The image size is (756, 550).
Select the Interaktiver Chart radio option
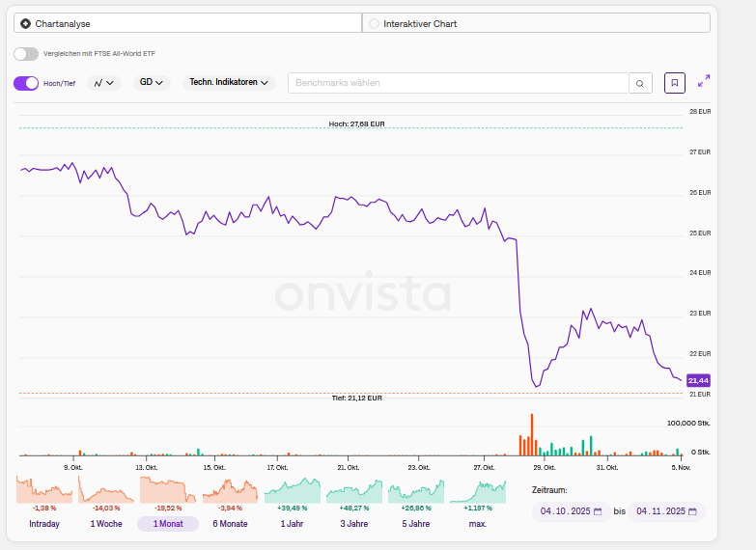click(375, 23)
